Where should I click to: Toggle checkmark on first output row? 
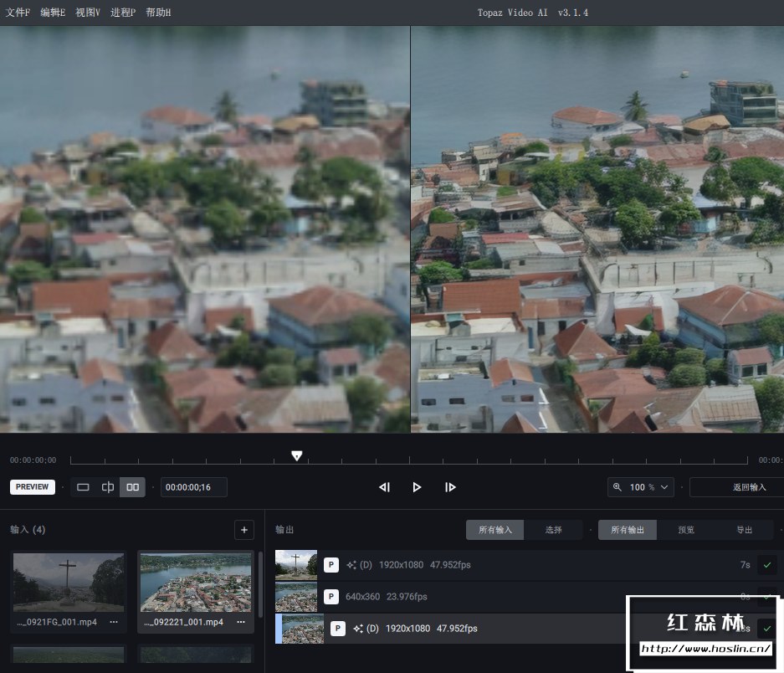click(x=766, y=565)
